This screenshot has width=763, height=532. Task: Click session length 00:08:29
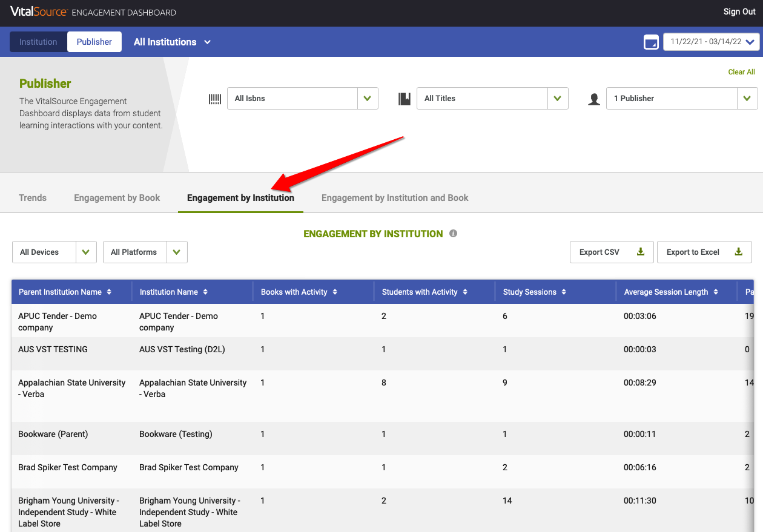(x=640, y=383)
